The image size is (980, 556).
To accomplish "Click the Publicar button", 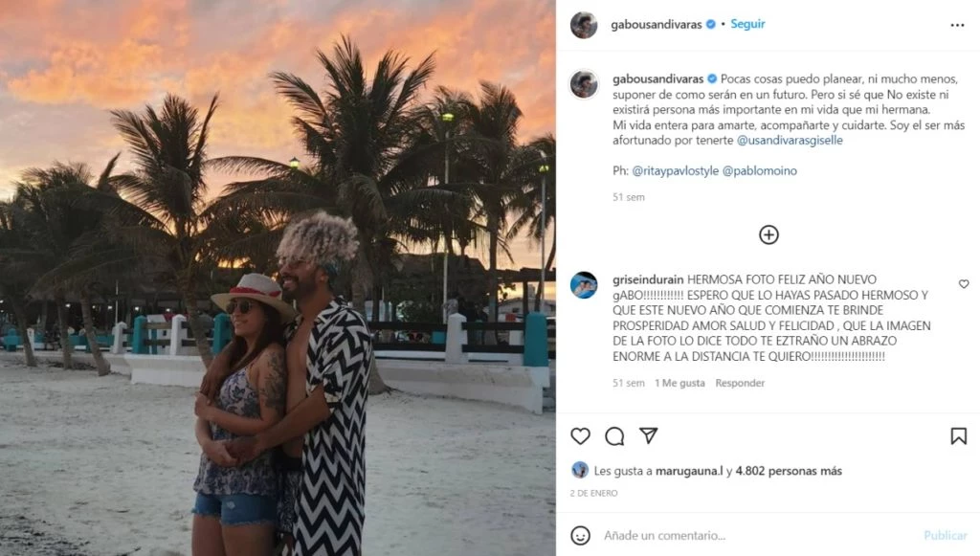I will click(x=945, y=535).
